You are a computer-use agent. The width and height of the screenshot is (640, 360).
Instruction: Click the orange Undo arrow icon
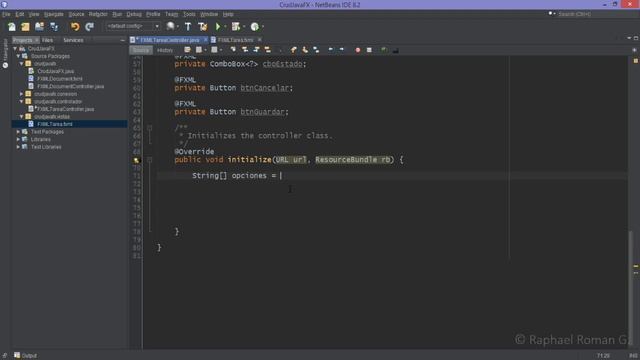click(x=75, y=27)
